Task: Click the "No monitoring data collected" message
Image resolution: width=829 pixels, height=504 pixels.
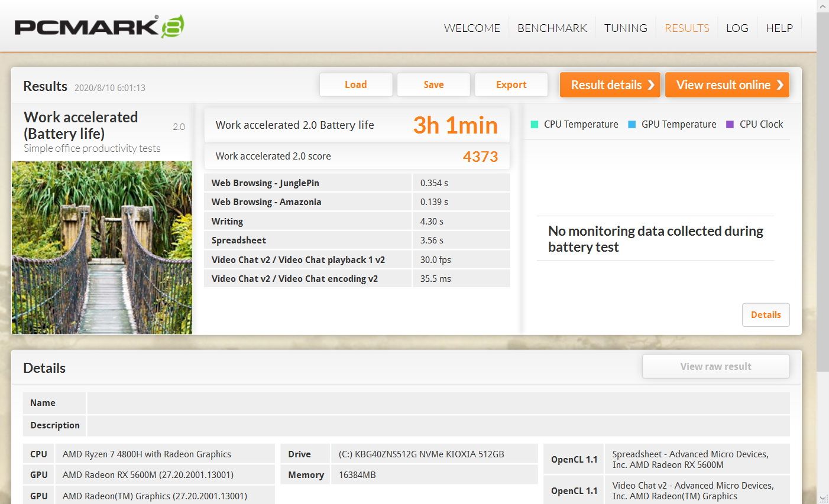Action: (656, 239)
